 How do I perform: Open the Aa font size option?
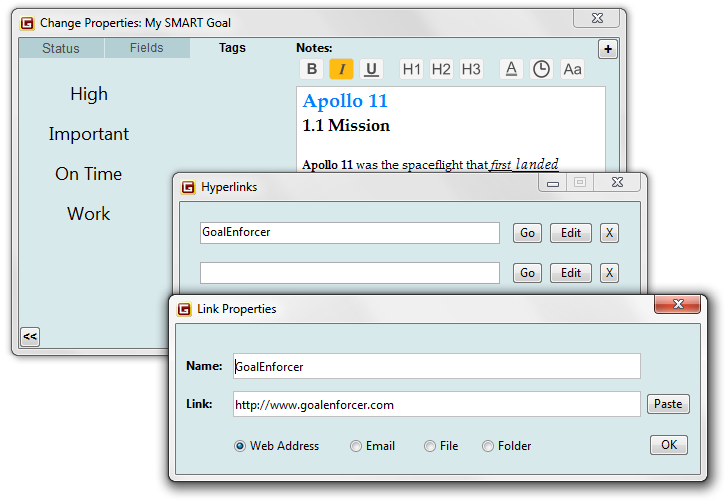click(572, 69)
